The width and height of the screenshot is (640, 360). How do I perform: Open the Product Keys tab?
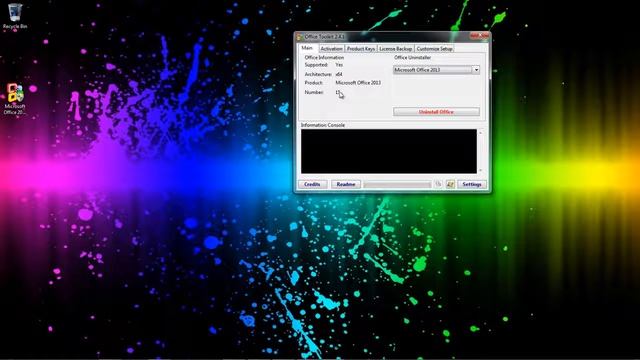(361, 49)
